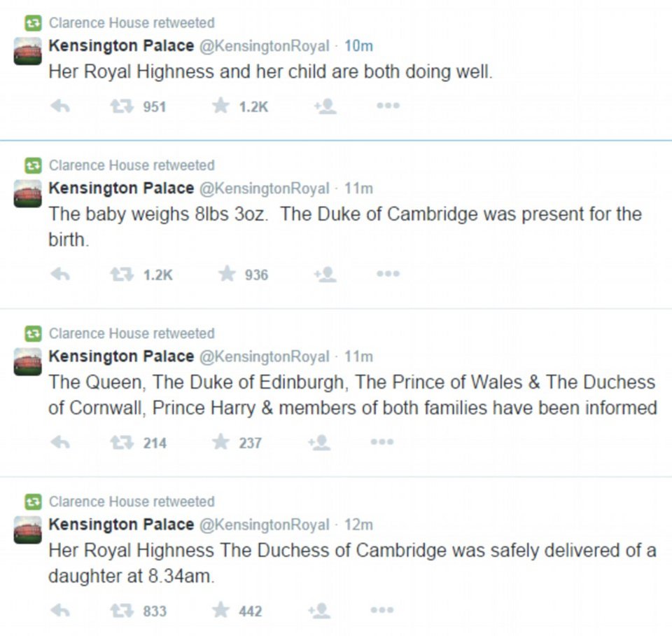Favorite the tweet with 442 stars
Image resolution: width=672 pixels, height=636 pixels.
tap(221, 610)
